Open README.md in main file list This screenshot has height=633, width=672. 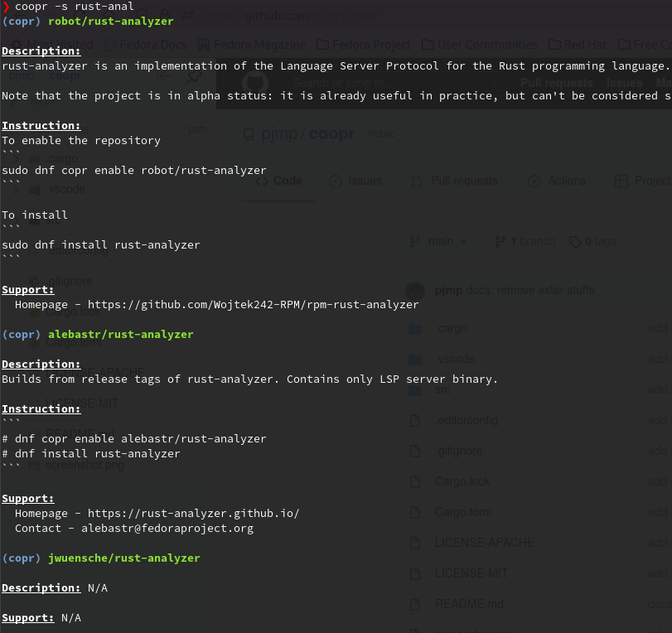tap(469, 604)
